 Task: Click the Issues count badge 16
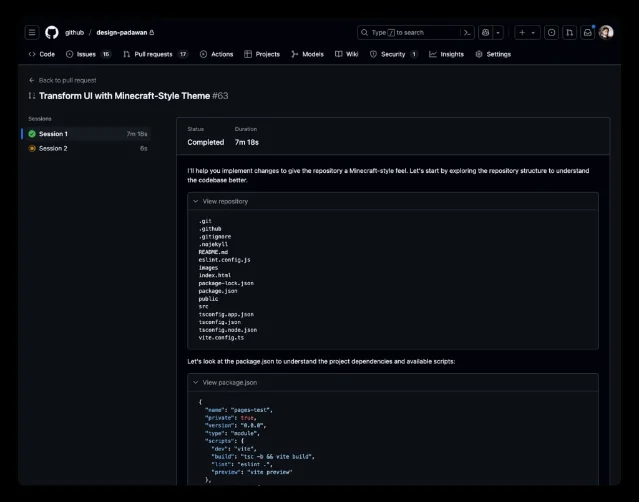106,54
